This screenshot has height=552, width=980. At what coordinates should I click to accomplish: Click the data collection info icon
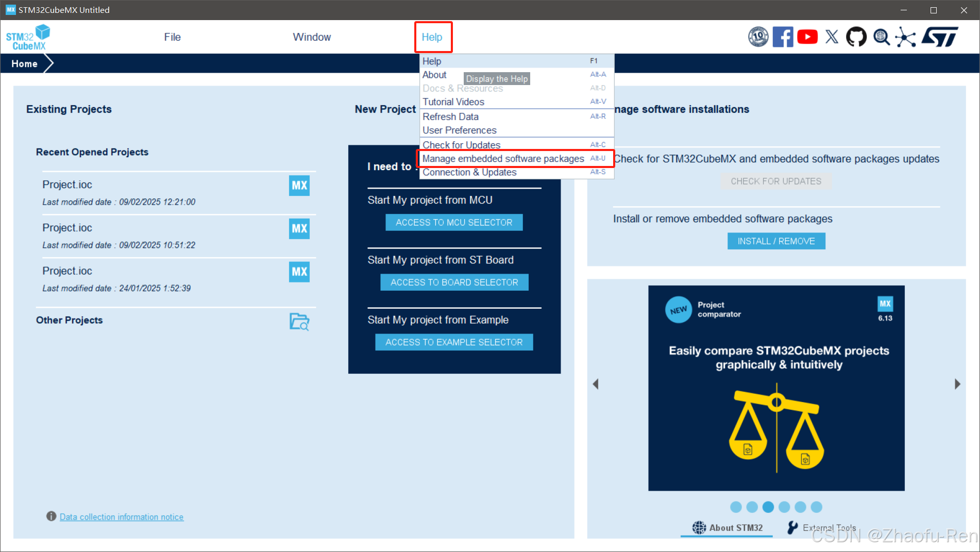[x=51, y=516]
